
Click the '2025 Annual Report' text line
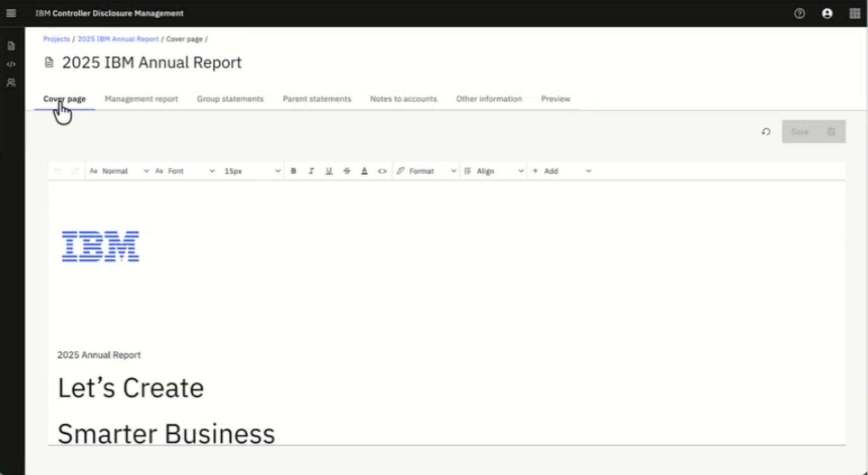point(99,355)
